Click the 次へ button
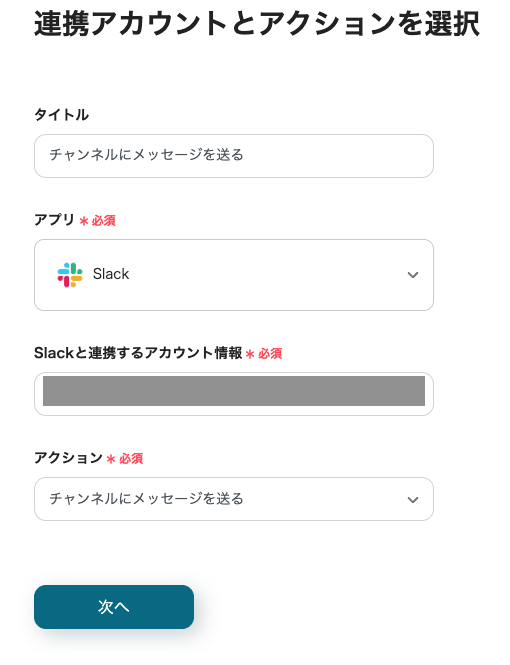This screenshot has width=510, height=665. click(114, 607)
